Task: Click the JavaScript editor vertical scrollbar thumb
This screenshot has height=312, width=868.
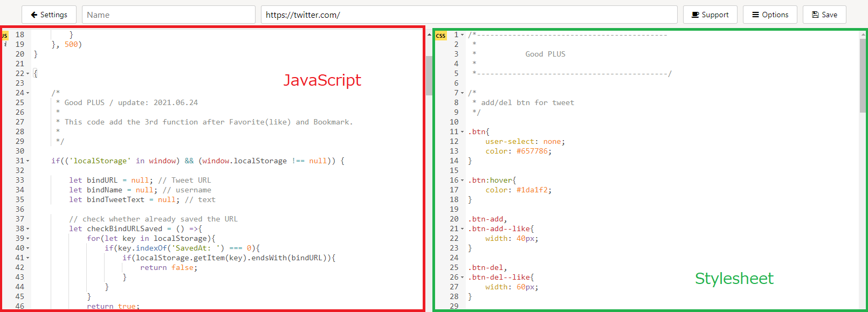Action: pyautogui.click(x=429, y=75)
